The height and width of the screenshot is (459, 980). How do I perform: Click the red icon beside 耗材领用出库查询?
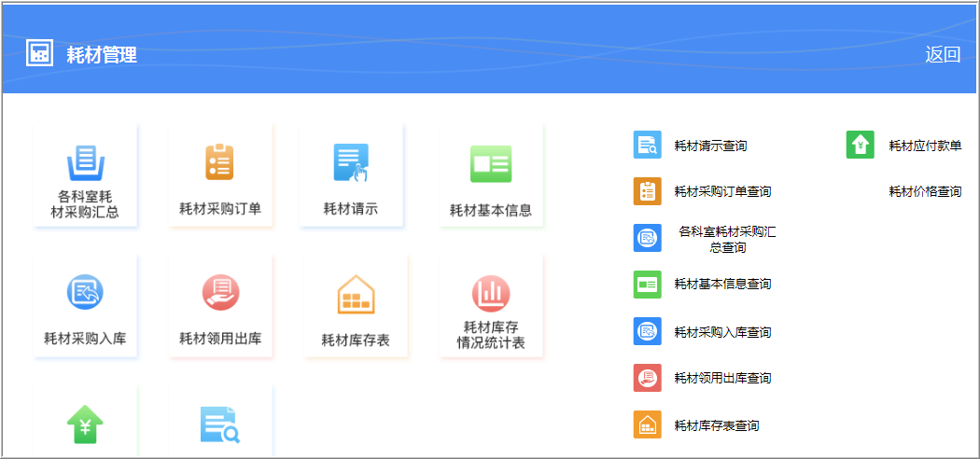click(x=648, y=378)
